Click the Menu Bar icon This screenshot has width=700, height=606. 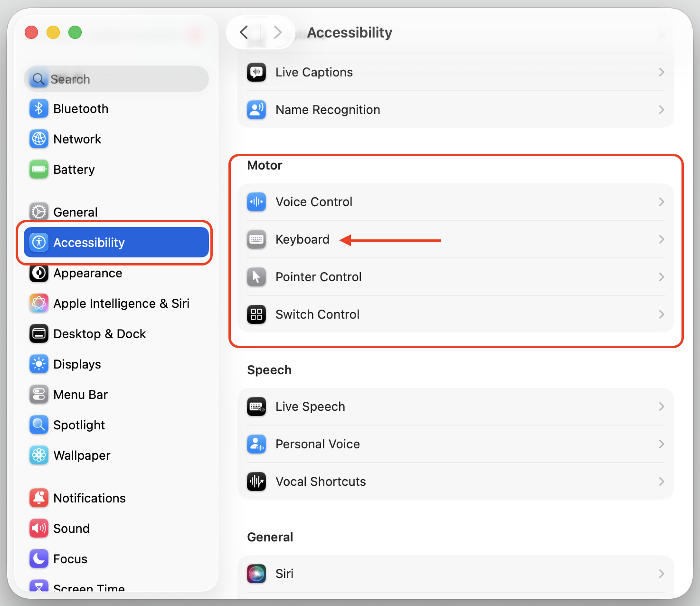[x=39, y=395]
